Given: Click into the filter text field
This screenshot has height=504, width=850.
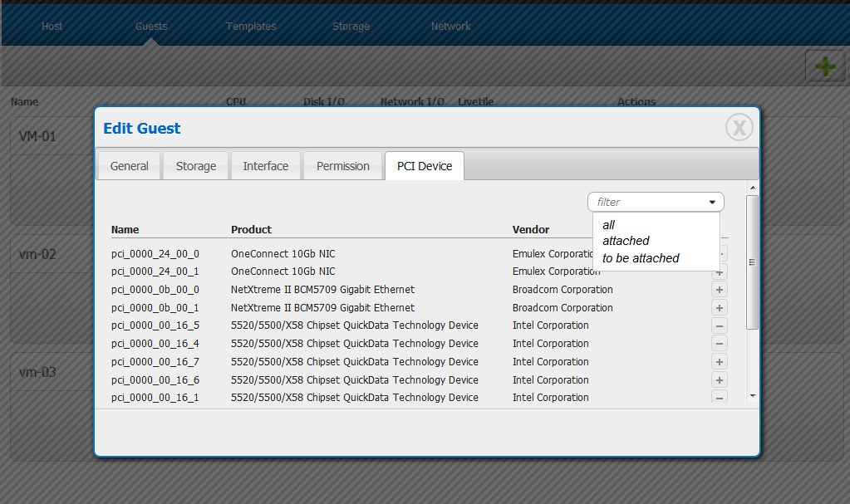Looking at the screenshot, I should (644, 202).
